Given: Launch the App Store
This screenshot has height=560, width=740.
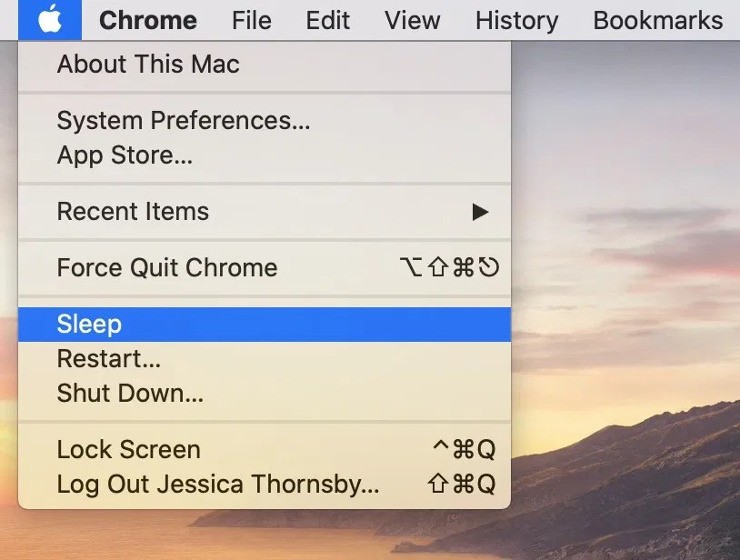Looking at the screenshot, I should tap(122, 155).
